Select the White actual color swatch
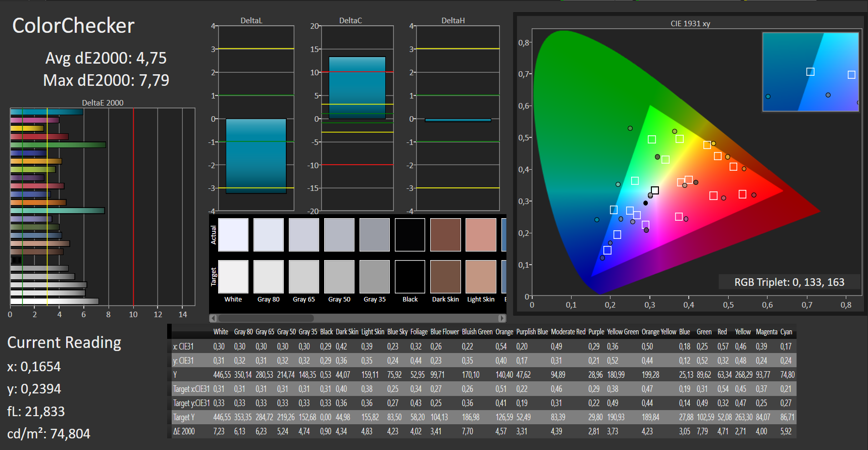This screenshot has height=450, width=868. 233,235
